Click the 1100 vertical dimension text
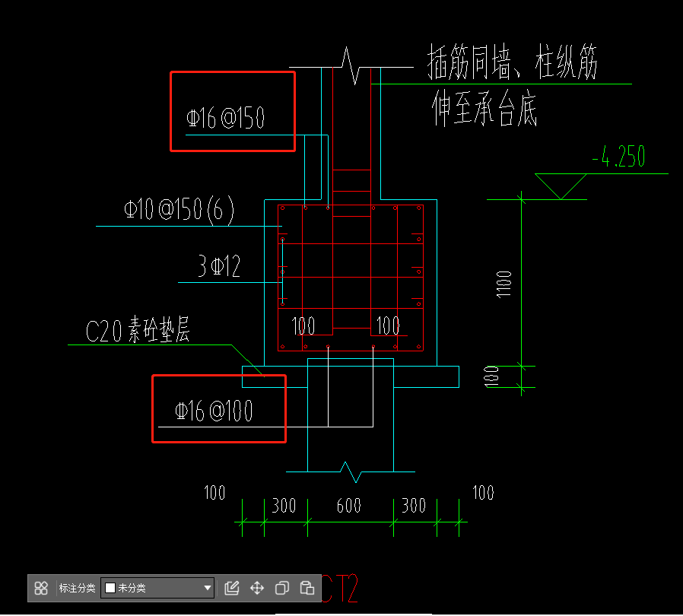This screenshot has width=683, height=616. (504, 284)
